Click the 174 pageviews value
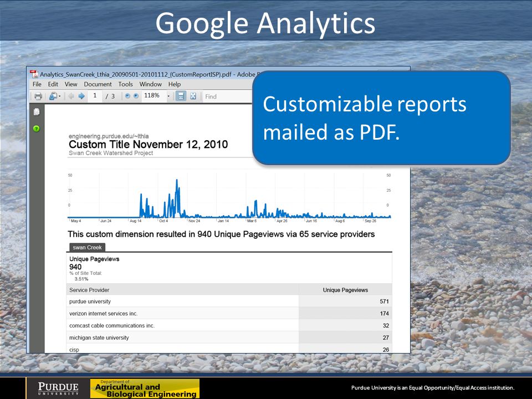This screenshot has width=532, height=399. [385, 314]
